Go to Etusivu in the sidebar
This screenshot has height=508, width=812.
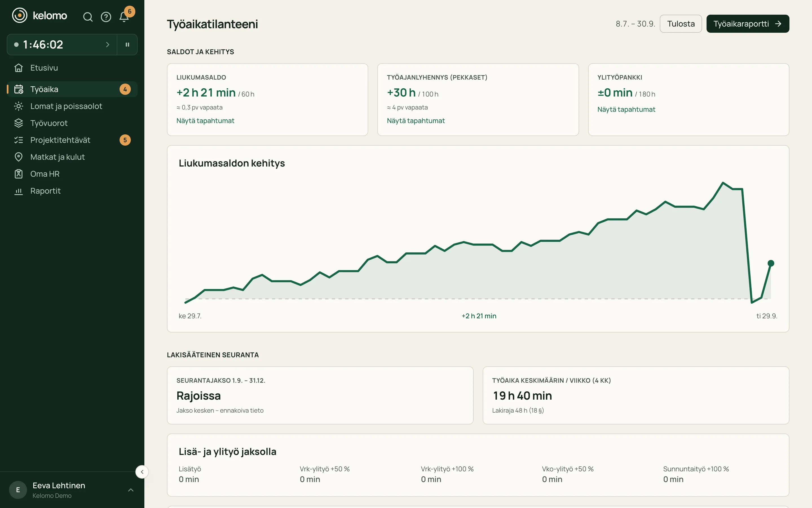[x=72, y=68]
